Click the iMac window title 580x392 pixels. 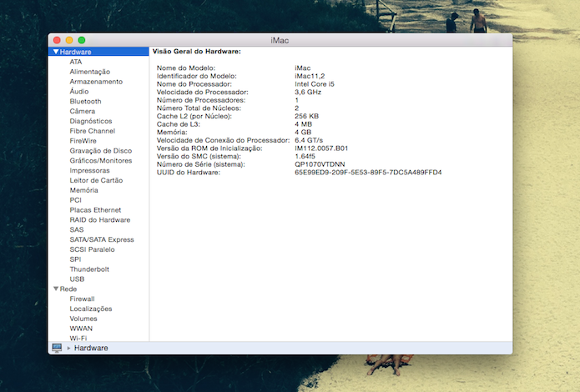point(280,40)
